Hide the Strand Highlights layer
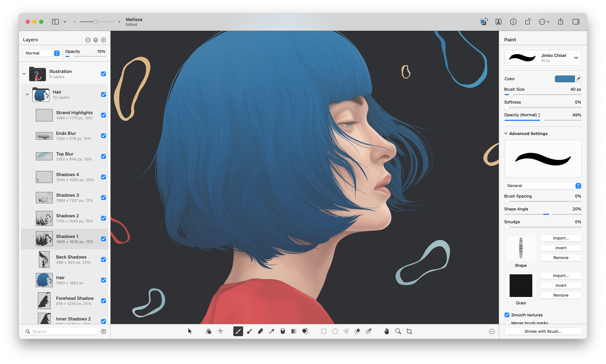The width and height of the screenshot is (606, 364). [x=103, y=115]
